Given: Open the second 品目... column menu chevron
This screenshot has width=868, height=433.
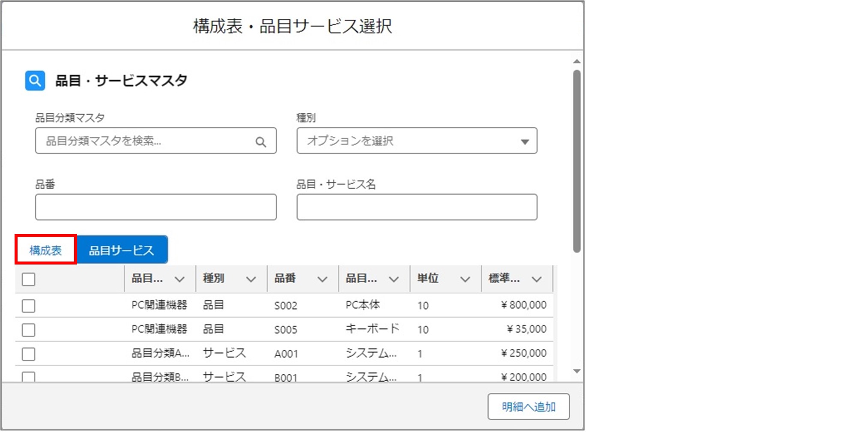Looking at the screenshot, I should [394, 280].
